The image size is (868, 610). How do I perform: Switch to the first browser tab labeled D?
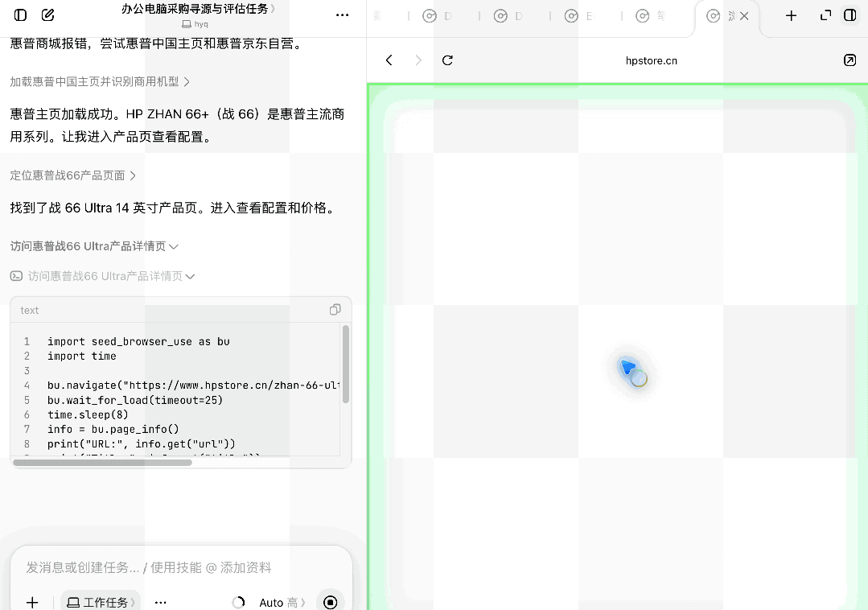point(438,16)
